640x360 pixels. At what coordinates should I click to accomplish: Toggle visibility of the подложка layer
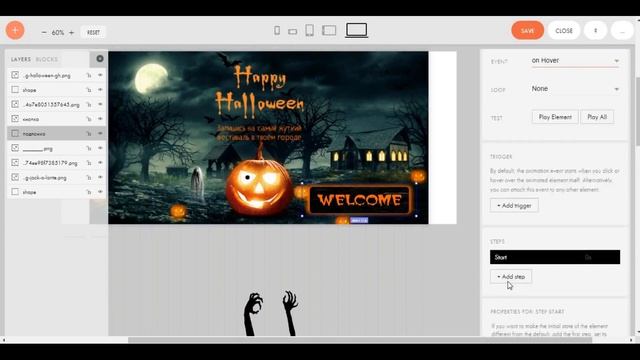click(100, 133)
